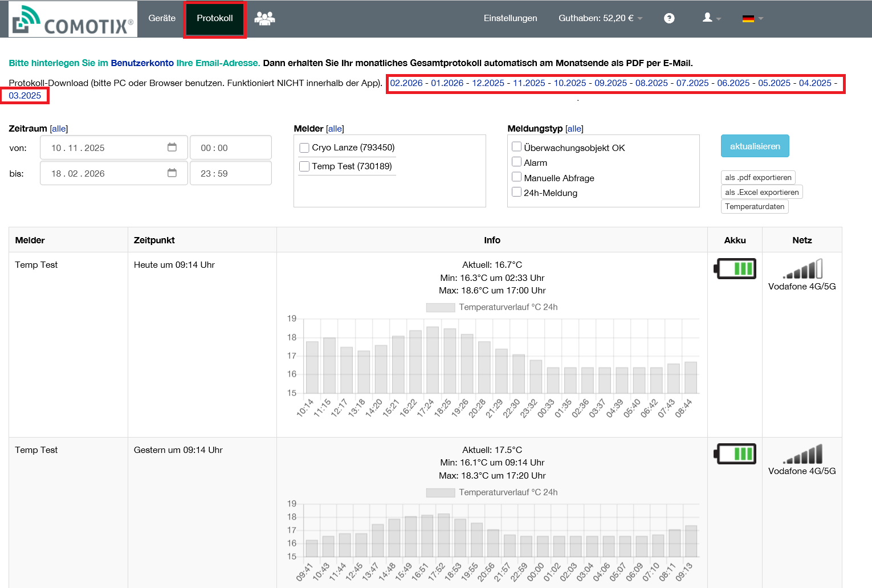This screenshot has height=588, width=872.
Task: Open the user account profile icon
Action: pos(708,18)
